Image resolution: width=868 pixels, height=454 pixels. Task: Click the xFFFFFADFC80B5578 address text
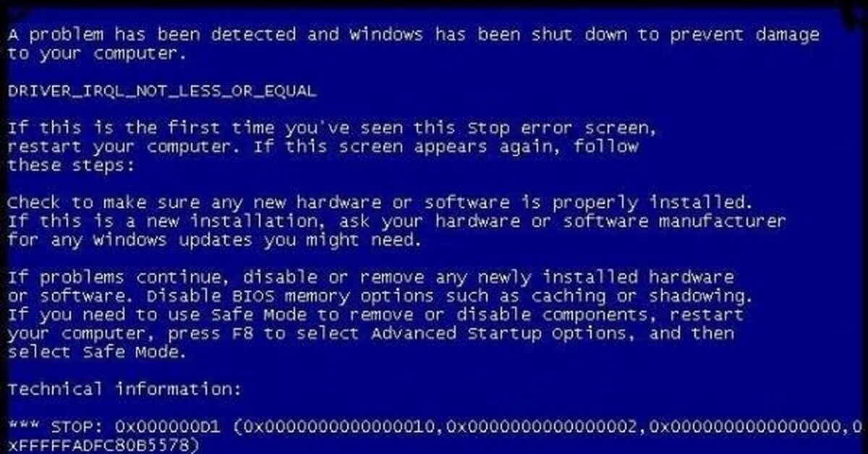[99, 445]
